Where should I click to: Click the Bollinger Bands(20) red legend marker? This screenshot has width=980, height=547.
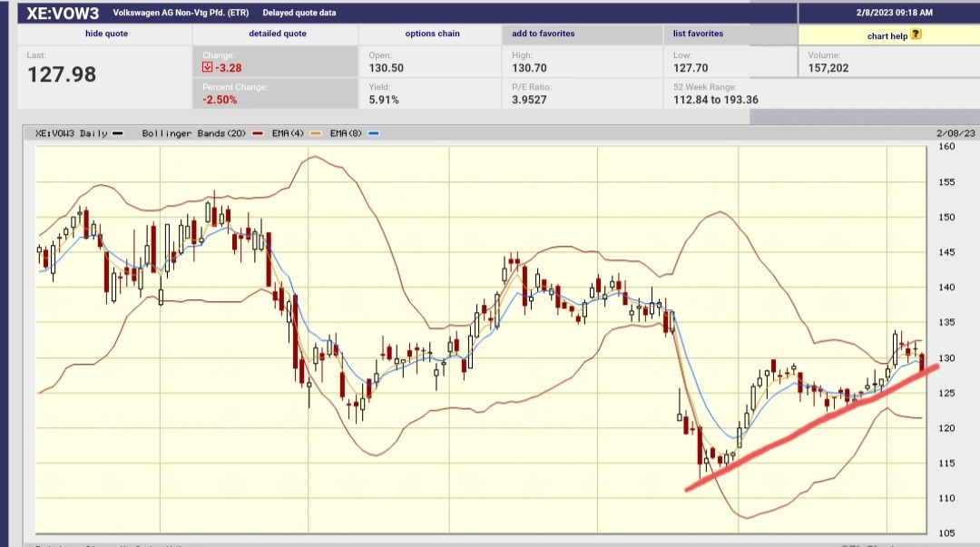256,132
